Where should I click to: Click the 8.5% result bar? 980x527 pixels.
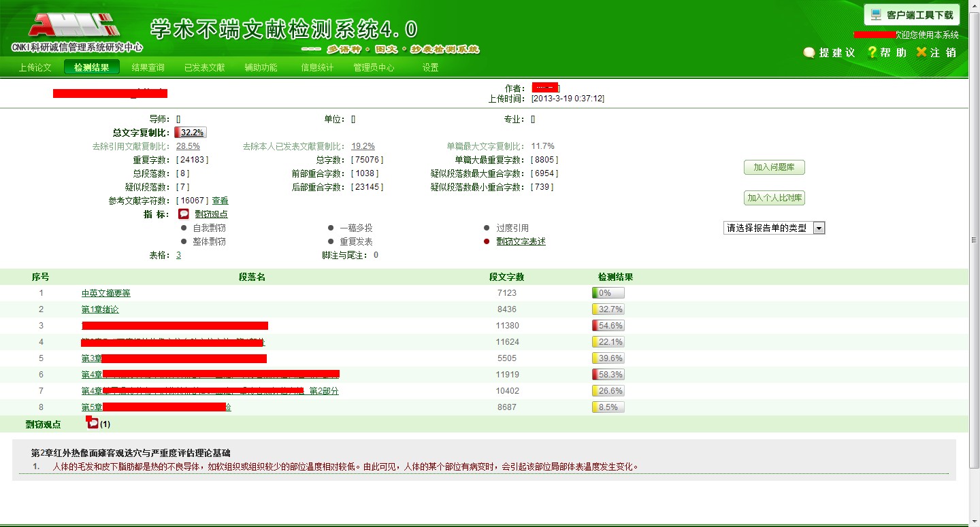[x=608, y=407]
